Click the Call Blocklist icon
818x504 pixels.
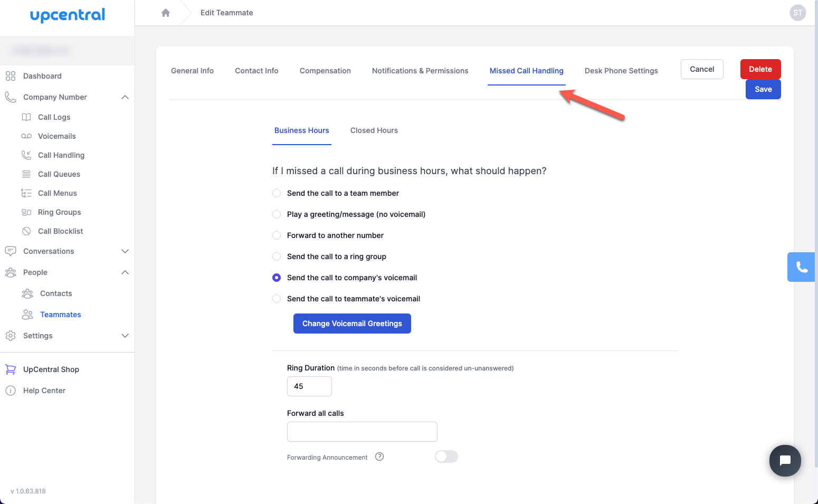coord(26,231)
